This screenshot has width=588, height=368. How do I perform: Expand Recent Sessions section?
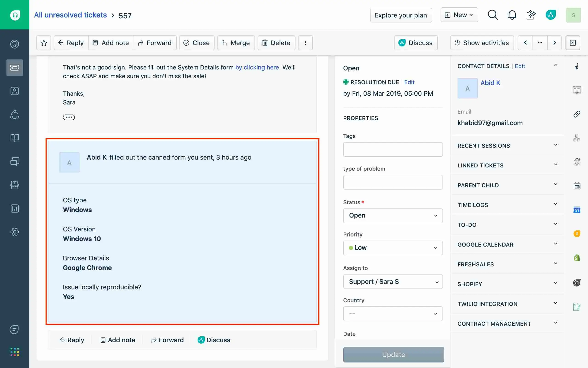tap(507, 146)
